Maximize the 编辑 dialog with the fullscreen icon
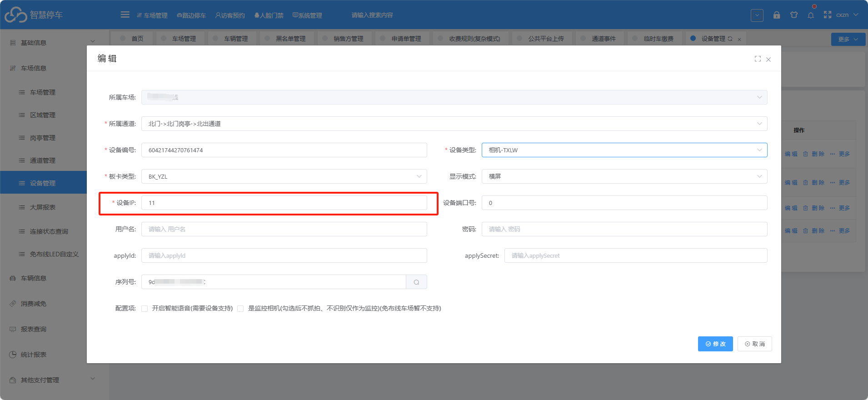Screen dimensions: 868x400 tap(758, 59)
